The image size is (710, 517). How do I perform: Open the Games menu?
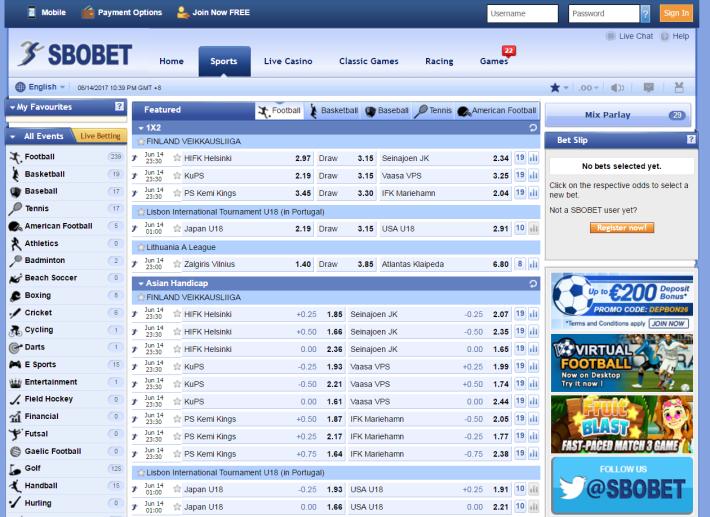pyautogui.click(x=494, y=61)
